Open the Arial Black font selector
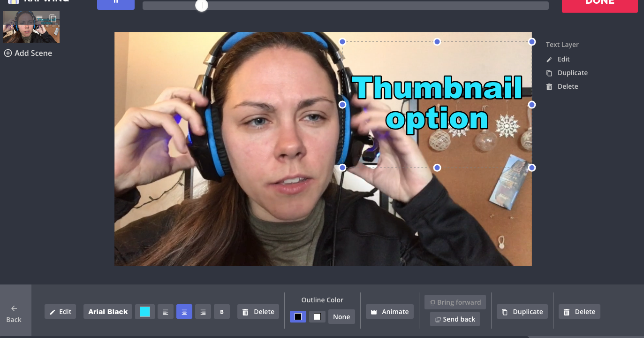The height and width of the screenshot is (338, 644). pos(108,312)
